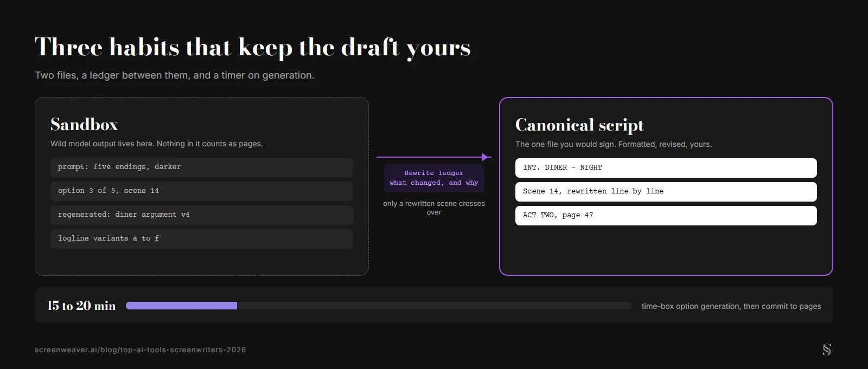This screenshot has height=369, width=868.
Task: Click the unfilled dark part of timer bar
Action: click(x=435, y=306)
